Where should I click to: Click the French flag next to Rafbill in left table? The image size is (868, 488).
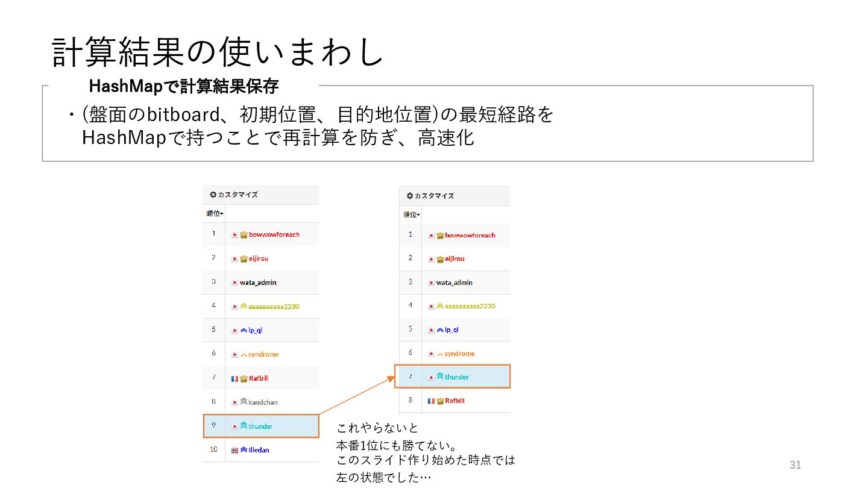(x=235, y=379)
